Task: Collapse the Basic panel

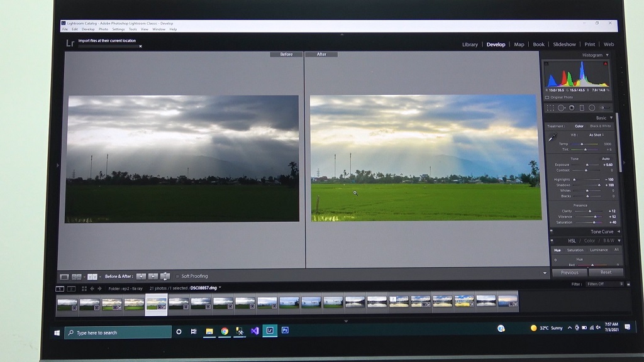Action: (611, 118)
